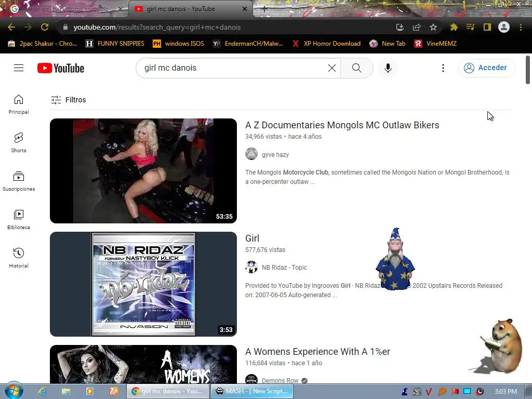Click the Acceder sign-in button

tap(486, 68)
